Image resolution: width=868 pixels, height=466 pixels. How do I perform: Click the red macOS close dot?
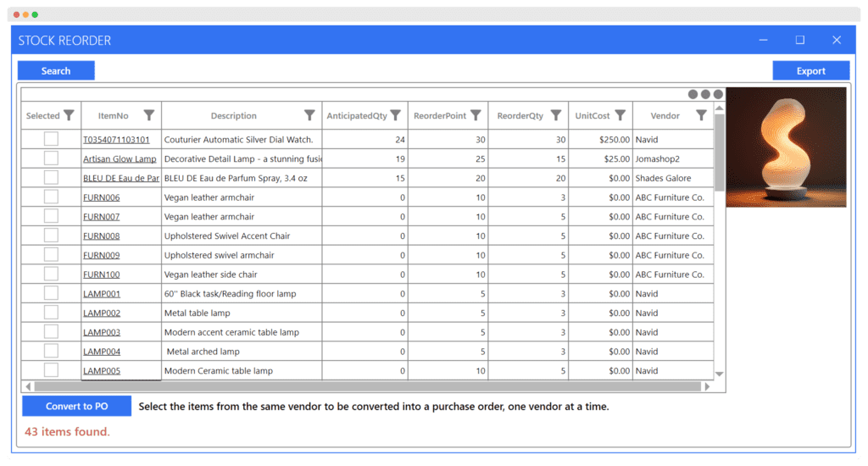pyautogui.click(x=17, y=14)
